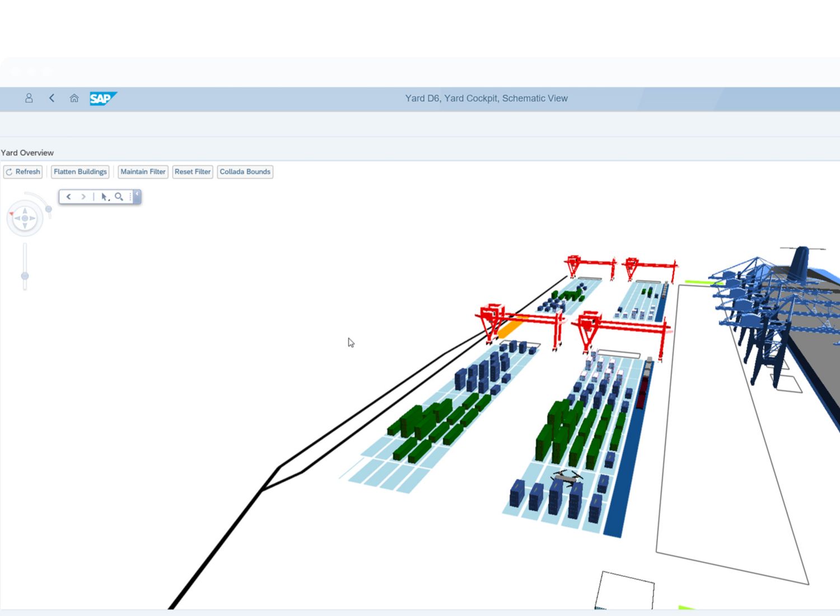
Task: Activate the magnifier zoom tool
Action: click(119, 197)
